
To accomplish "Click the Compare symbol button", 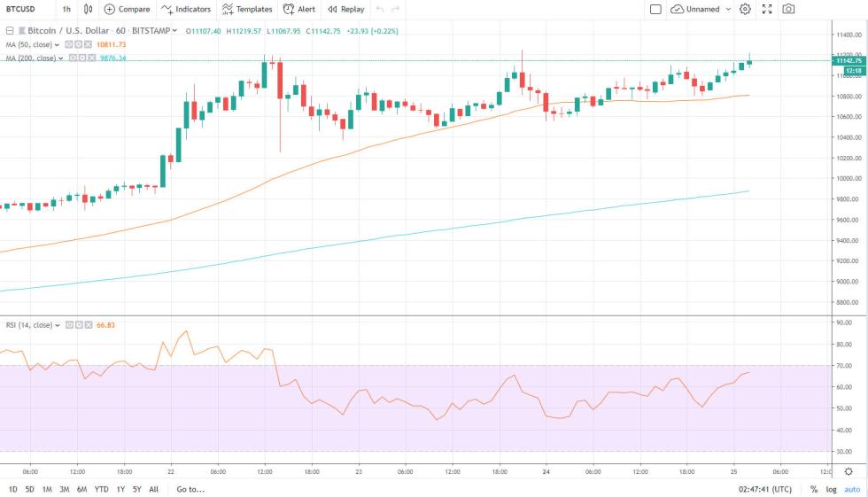I will tap(127, 9).
